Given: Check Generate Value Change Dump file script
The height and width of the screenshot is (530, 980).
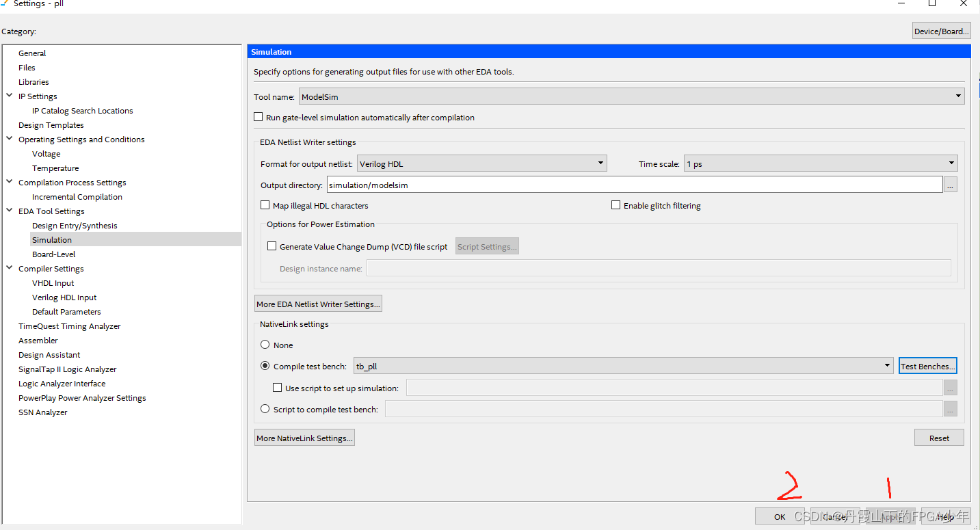Looking at the screenshot, I should [272, 246].
